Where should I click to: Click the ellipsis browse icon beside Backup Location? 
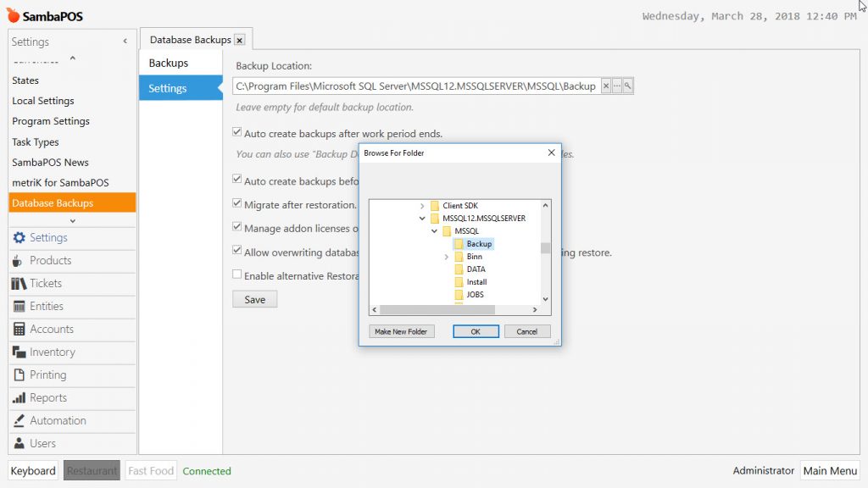click(x=617, y=86)
